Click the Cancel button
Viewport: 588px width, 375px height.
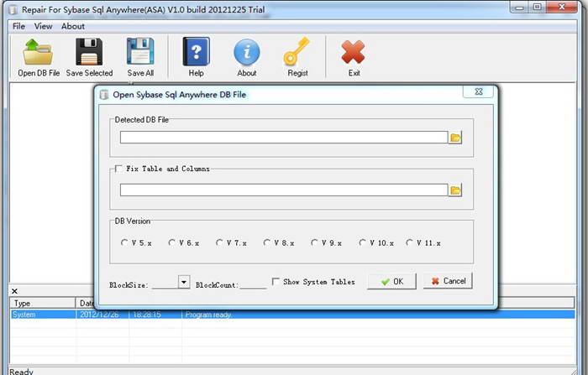[448, 281]
